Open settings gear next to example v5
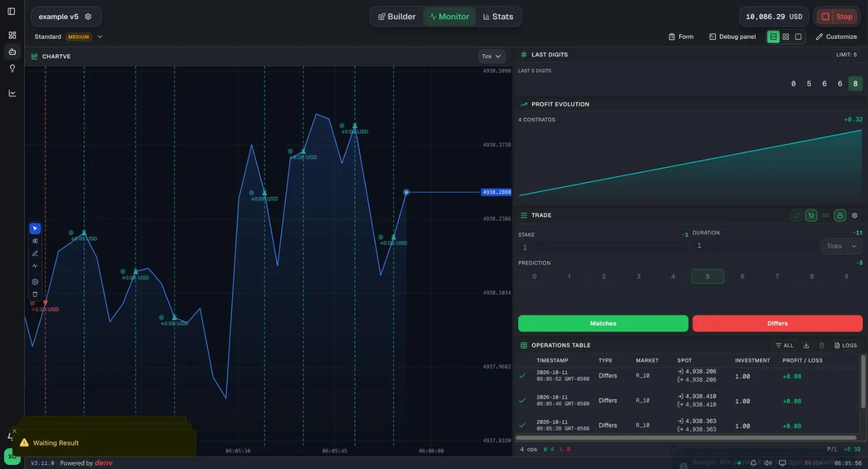The width and height of the screenshot is (868, 469). 88,17
